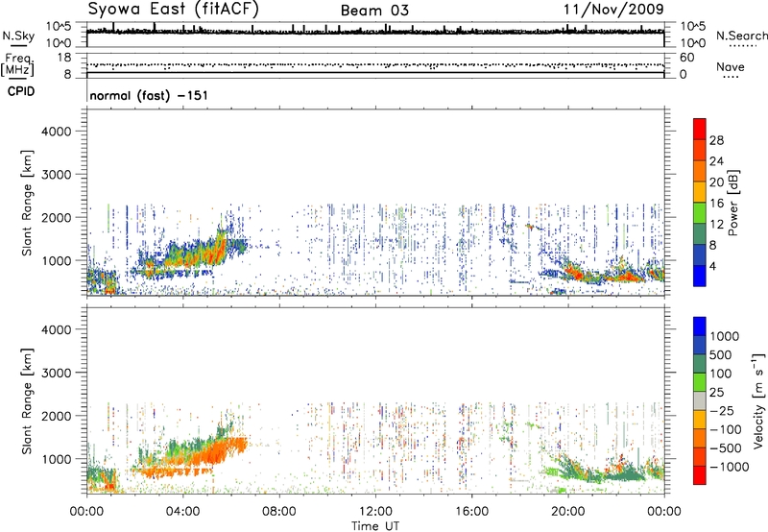Click the '18' frequency axis tick
Screen dimensions: 768x532
click(x=64, y=58)
